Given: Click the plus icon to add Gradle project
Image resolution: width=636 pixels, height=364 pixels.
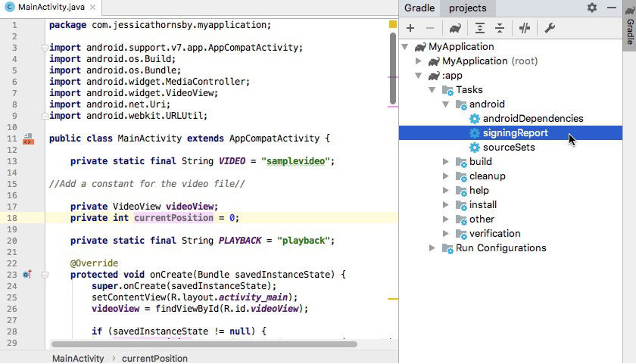Looking at the screenshot, I should pyautogui.click(x=410, y=28).
